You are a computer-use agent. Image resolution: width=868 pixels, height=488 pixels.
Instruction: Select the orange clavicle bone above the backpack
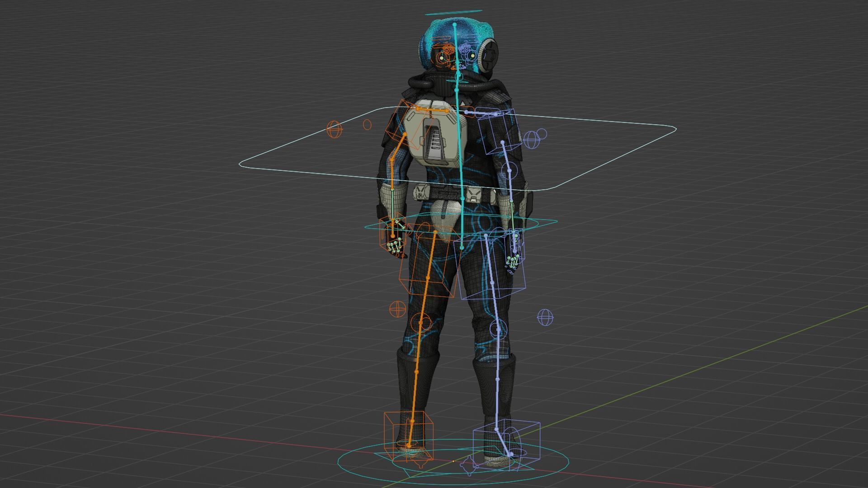pyautogui.click(x=431, y=109)
